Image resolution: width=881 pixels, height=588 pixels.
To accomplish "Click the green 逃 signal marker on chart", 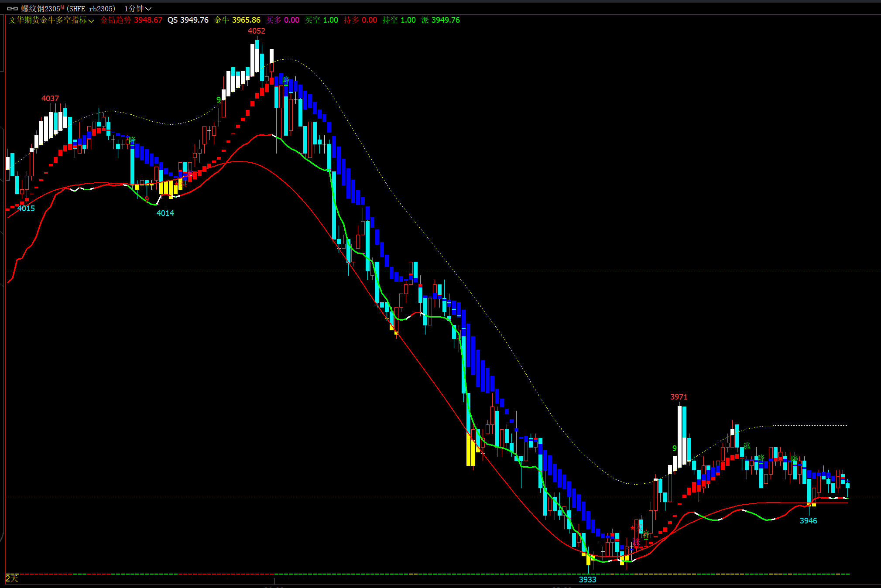I will [747, 446].
